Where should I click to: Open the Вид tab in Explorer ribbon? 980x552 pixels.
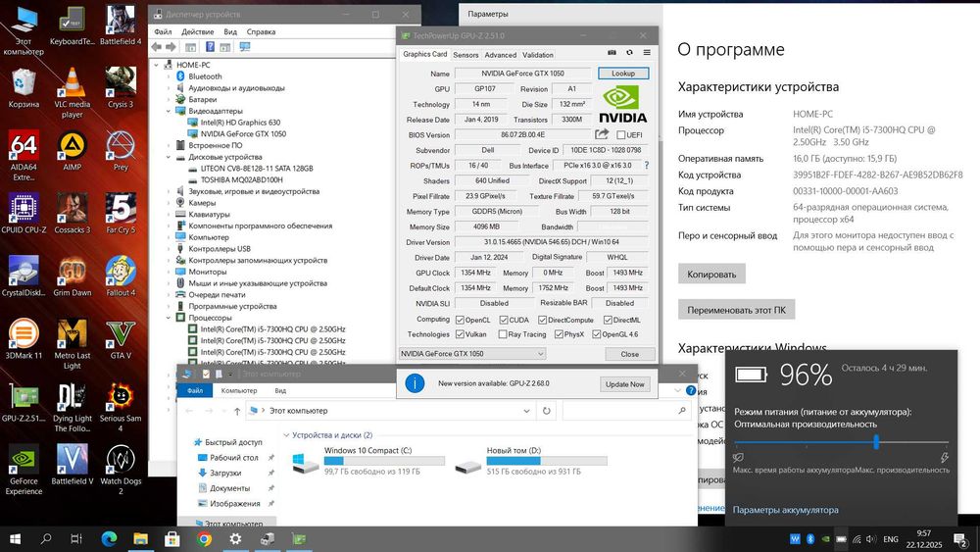tap(280, 390)
